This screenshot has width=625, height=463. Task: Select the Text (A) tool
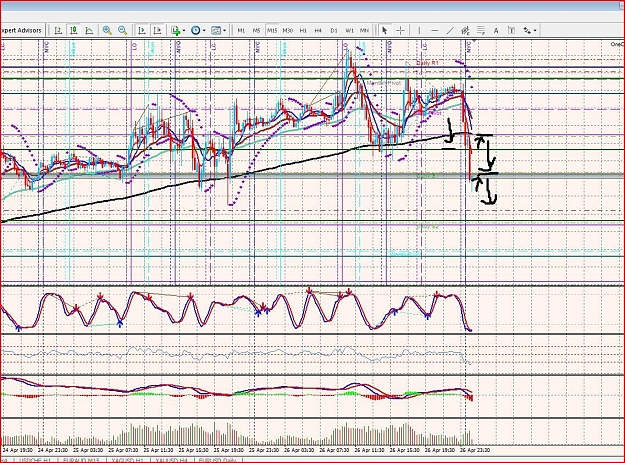point(496,30)
